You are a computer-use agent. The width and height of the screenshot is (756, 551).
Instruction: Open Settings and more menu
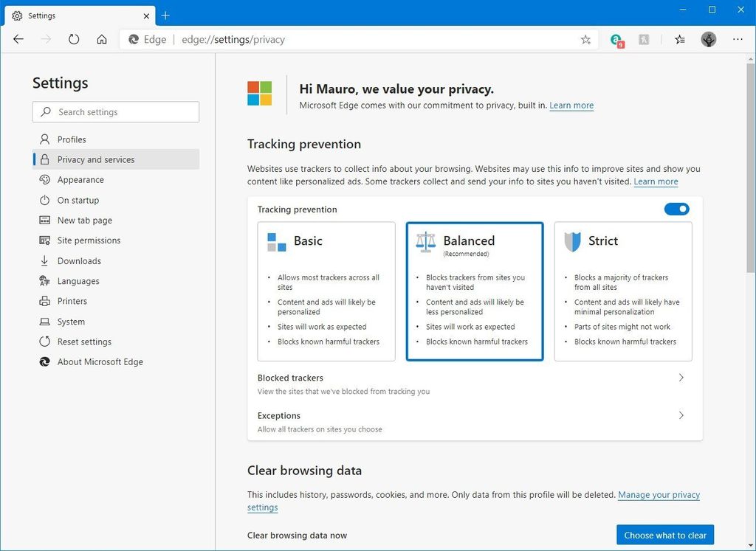click(738, 39)
